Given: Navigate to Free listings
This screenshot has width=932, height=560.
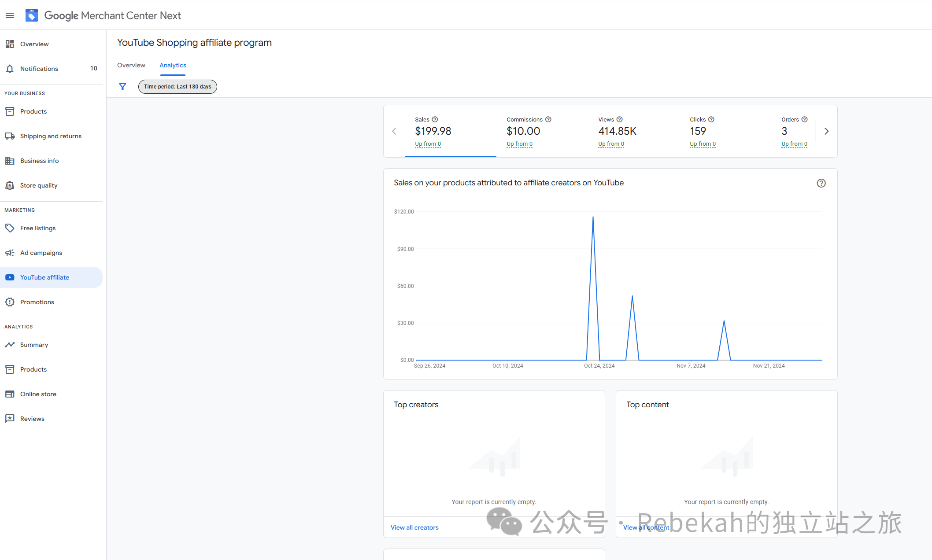Looking at the screenshot, I should (x=51, y=228).
